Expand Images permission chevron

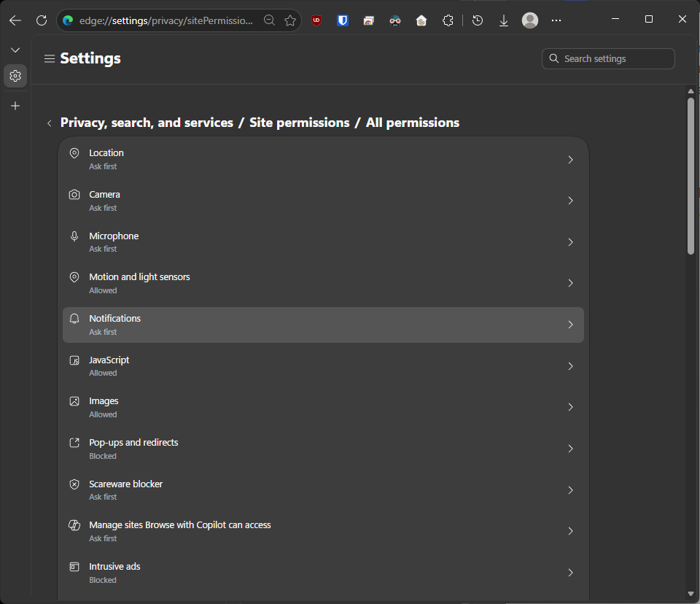pos(570,407)
